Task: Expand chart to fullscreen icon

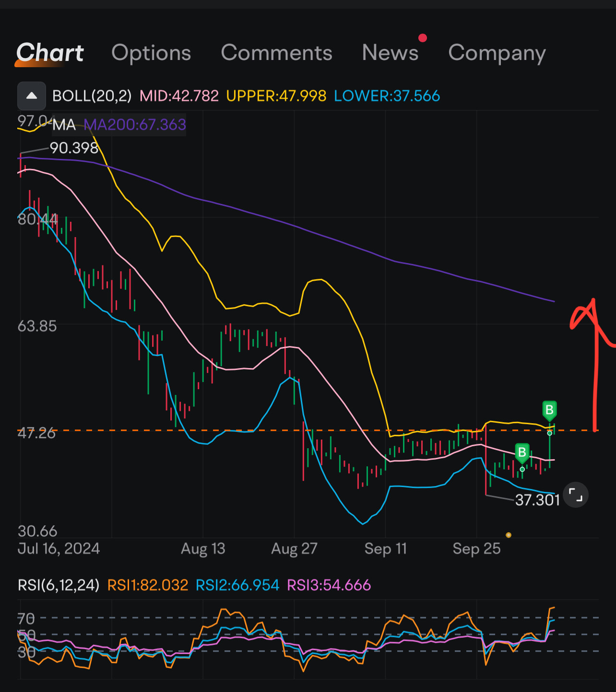Action: [x=575, y=495]
